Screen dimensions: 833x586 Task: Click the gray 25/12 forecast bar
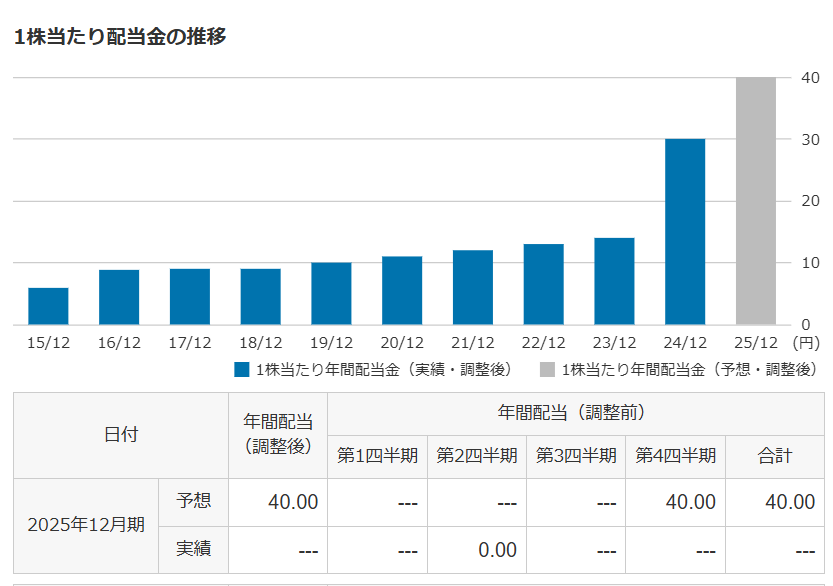coord(756,201)
